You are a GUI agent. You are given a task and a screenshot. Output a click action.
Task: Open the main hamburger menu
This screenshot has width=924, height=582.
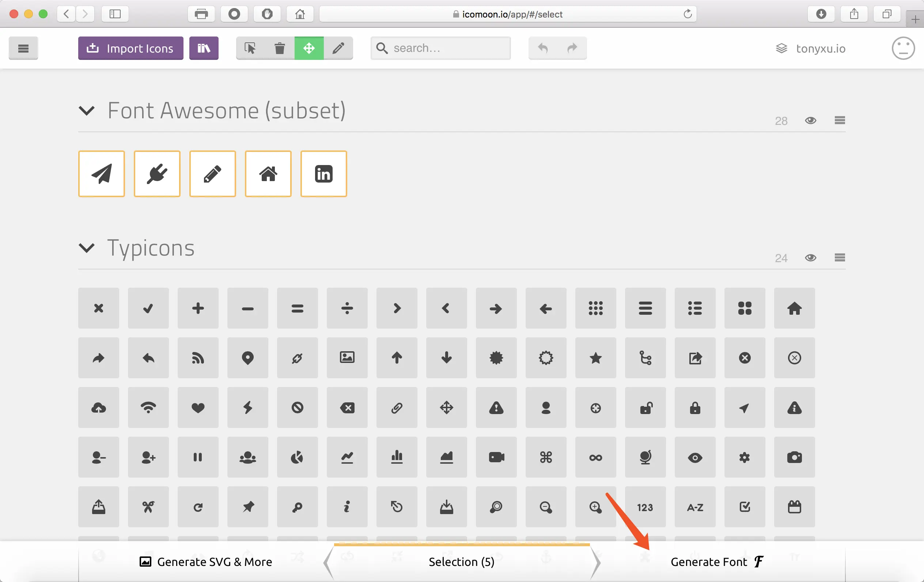pos(23,48)
